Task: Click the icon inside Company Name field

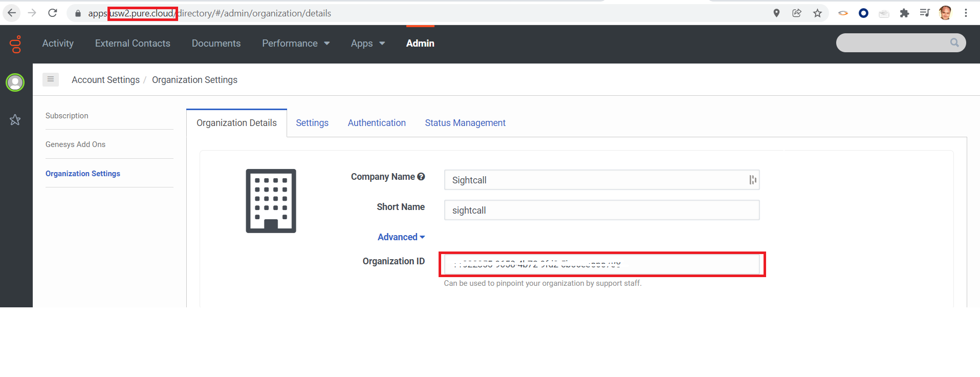Action: 752,180
